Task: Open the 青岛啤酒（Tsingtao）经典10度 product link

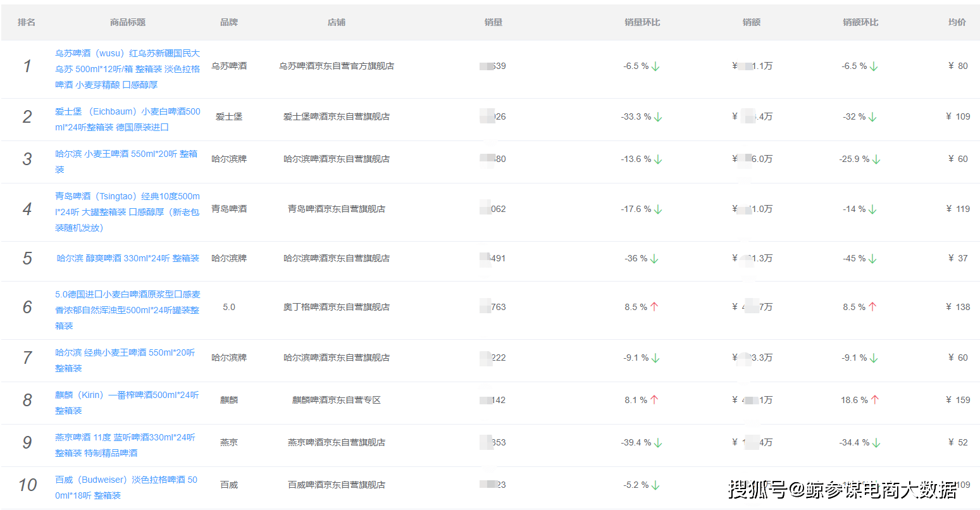Action: tap(127, 211)
